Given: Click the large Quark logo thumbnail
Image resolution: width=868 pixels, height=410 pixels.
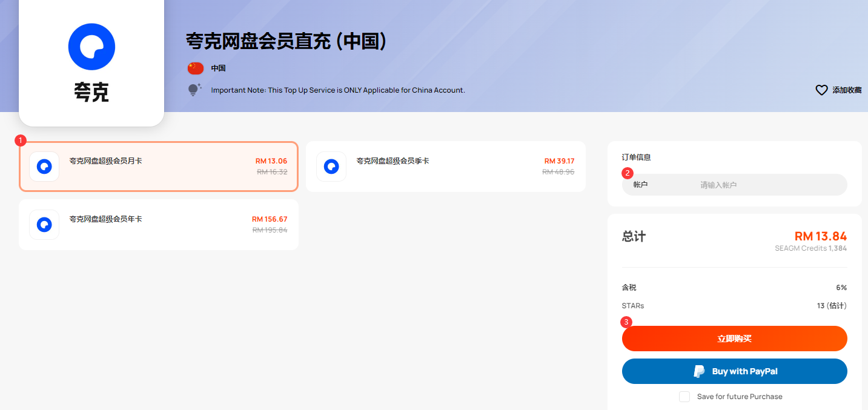Looking at the screenshot, I should [x=91, y=62].
